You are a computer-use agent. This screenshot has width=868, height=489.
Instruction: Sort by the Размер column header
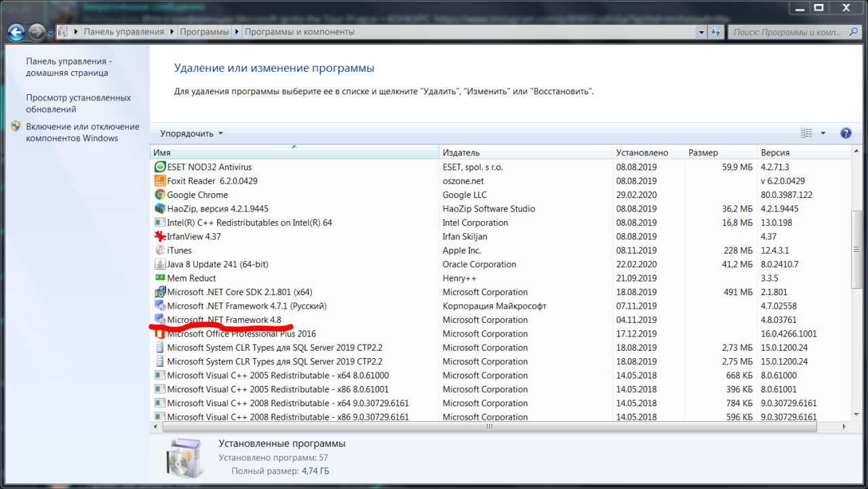coord(720,153)
